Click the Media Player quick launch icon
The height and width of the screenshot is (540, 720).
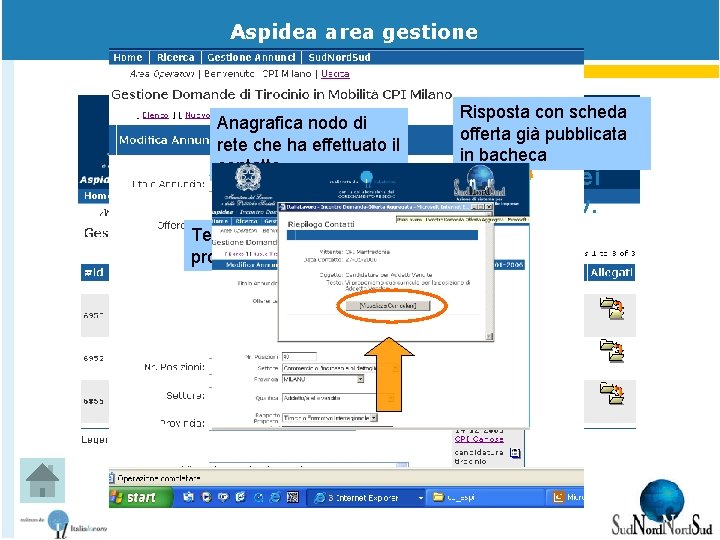[206, 498]
